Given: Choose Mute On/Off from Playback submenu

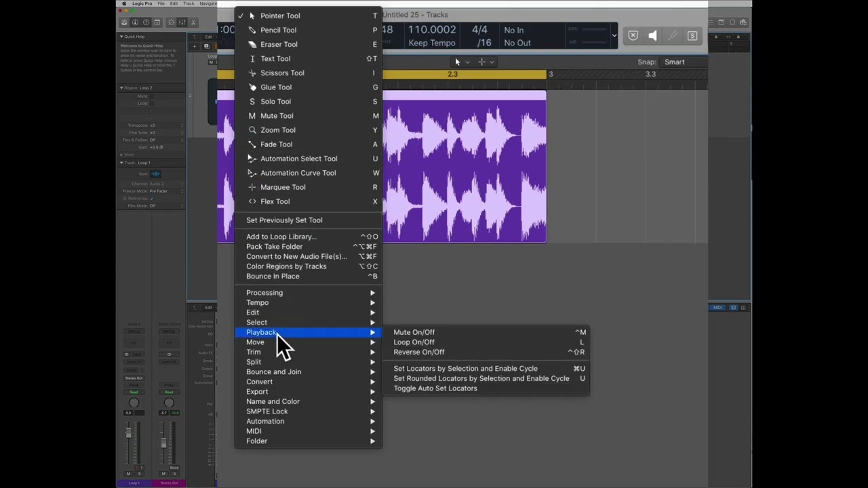Looking at the screenshot, I should pos(486,332).
